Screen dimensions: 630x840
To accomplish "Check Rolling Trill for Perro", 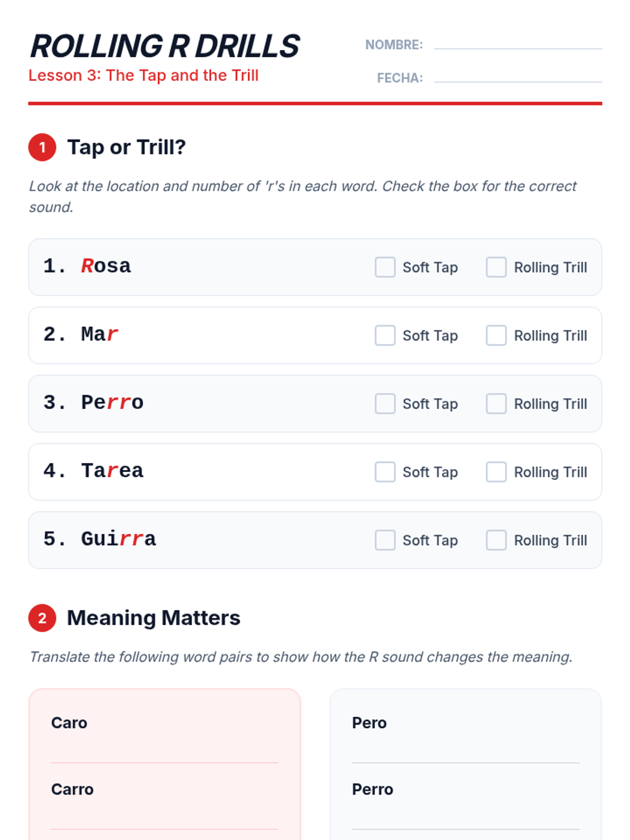I will pyautogui.click(x=496, y=404).
